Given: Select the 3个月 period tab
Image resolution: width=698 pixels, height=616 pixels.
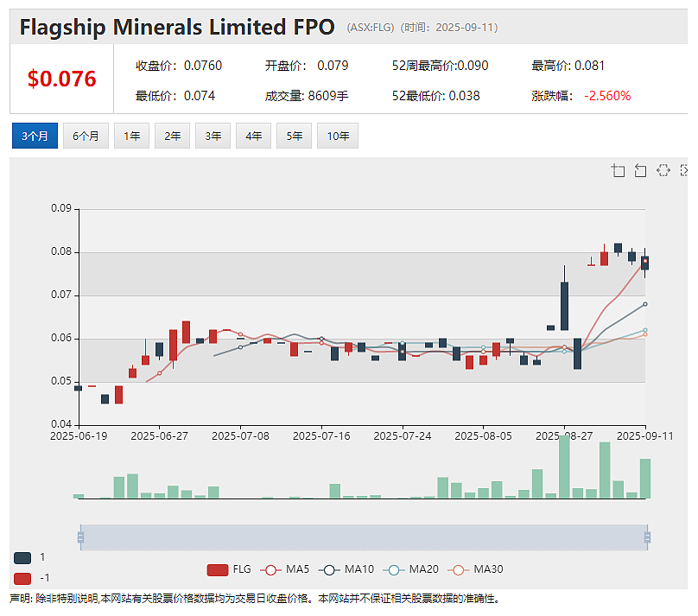Looking at the screenshot, I should pos(35,136).
